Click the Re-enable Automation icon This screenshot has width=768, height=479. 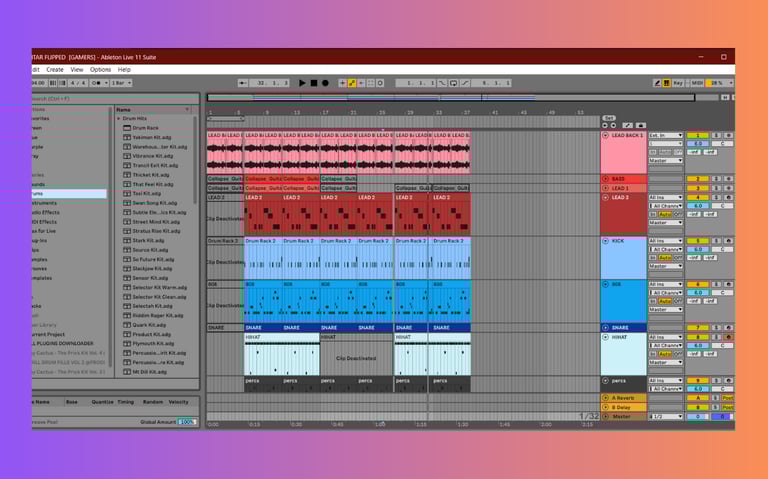361,83
